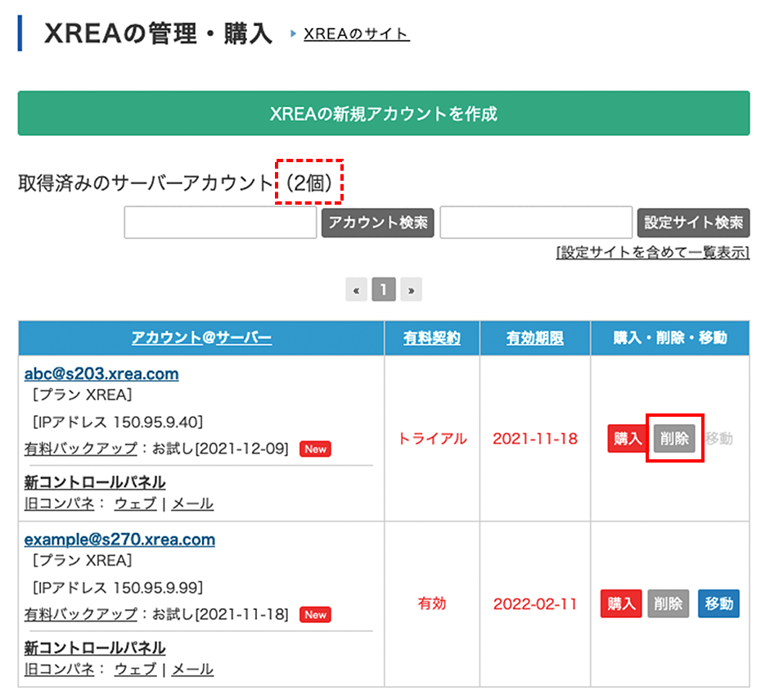770x700 pixels.
Task: Click 購入 for abc@s203.xrea.com
Action: (627, 438)
